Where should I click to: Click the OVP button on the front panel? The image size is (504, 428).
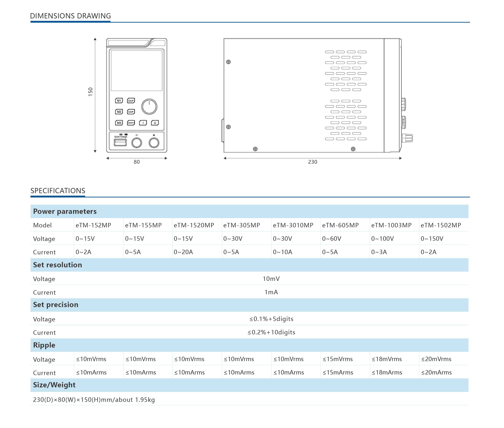pyautogui.click(x=131, y=112)
